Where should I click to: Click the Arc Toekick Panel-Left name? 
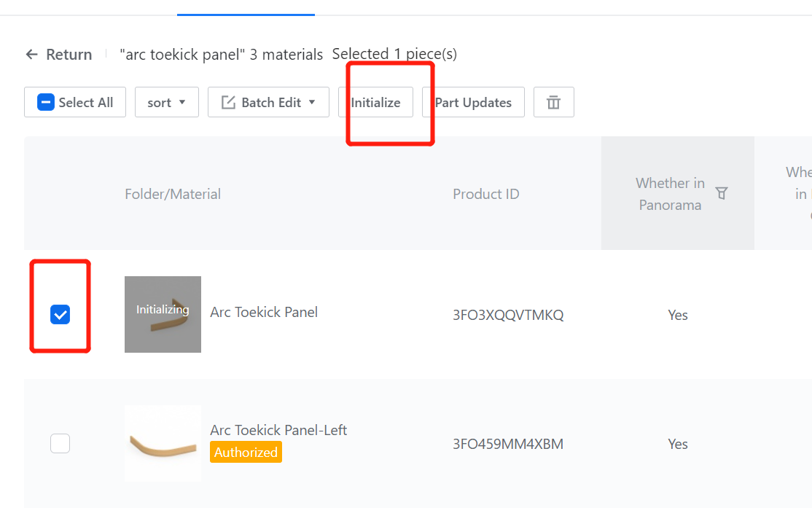[x=278, y=430]
